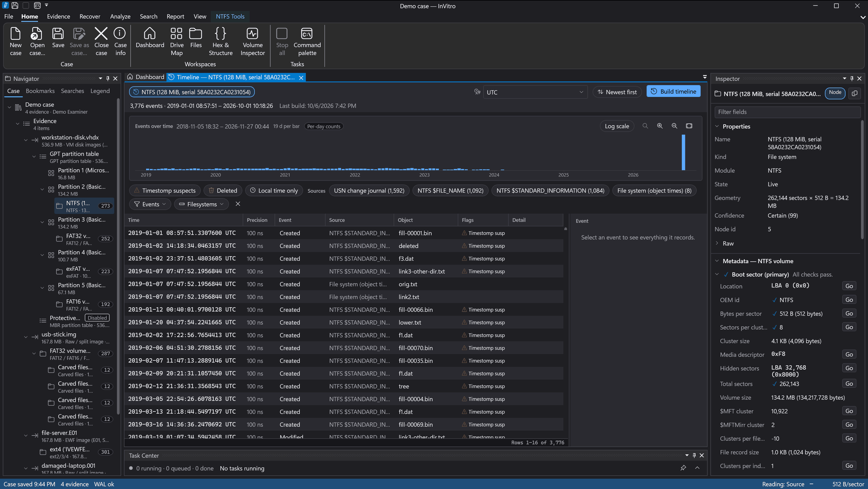The width and height of the screenshot is (868, 489).
Task: Click the tall 2026 bar in events chart
Action: pyautogui.click(x=684, y=152)
